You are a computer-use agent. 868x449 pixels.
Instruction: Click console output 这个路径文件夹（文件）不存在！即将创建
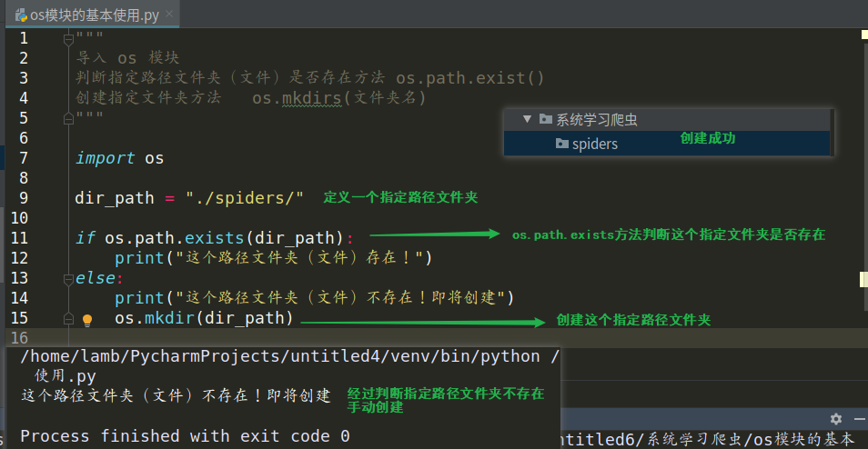pyautogui.click(x=176, y=396)
